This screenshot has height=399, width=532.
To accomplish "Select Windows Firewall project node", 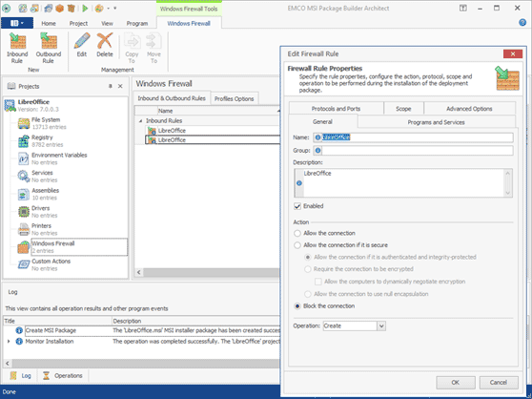I will pos(72,247).
